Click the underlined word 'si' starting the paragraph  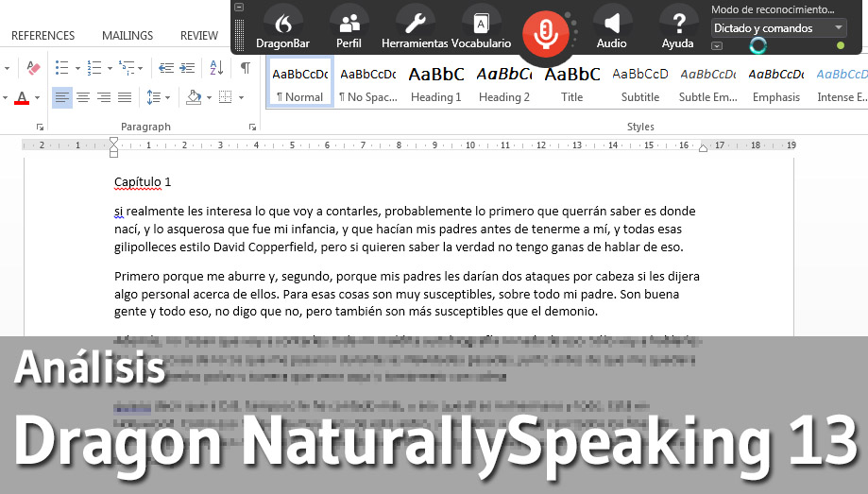click(118, 211)
